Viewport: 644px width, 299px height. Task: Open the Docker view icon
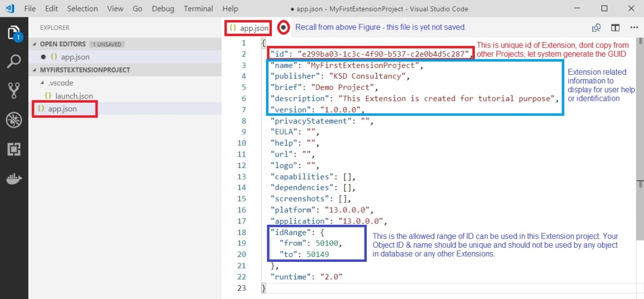(x=14, y=178)
